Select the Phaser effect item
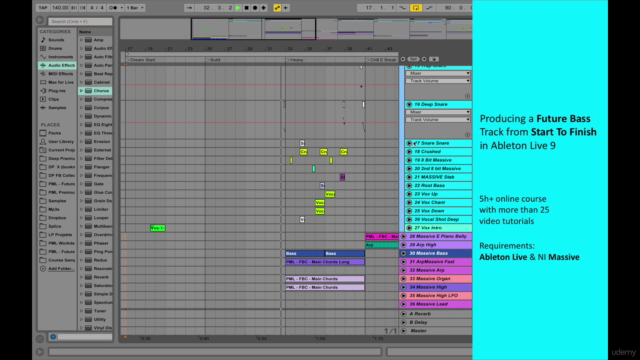The height and width of the screenshot is (360, 640). (x=101, y=243)
